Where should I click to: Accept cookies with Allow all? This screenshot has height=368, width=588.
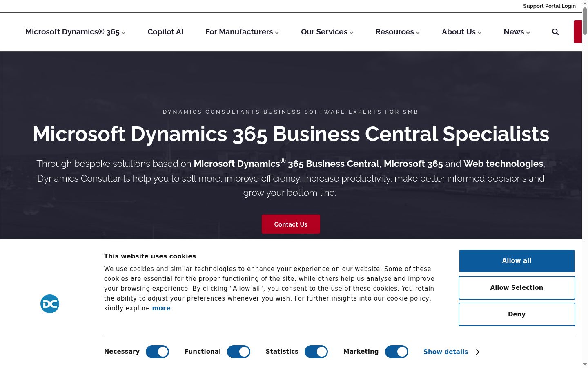pyautogui.click(x=517, y=261)
